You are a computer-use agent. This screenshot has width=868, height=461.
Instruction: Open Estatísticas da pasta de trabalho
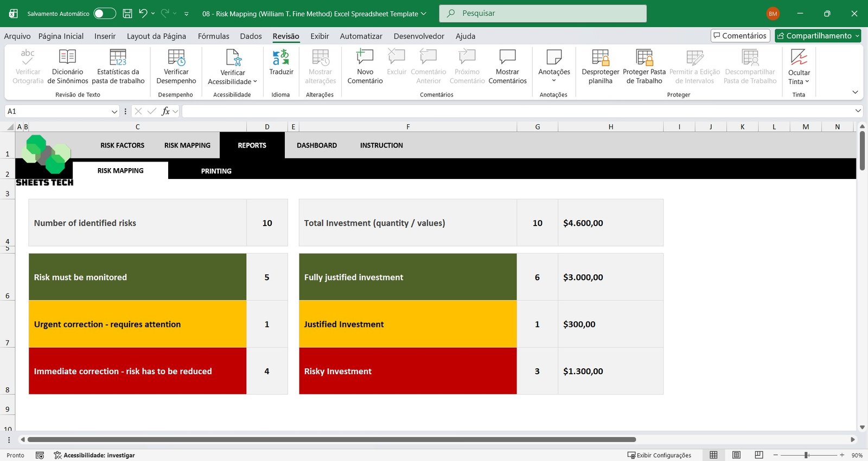[118, 57]
